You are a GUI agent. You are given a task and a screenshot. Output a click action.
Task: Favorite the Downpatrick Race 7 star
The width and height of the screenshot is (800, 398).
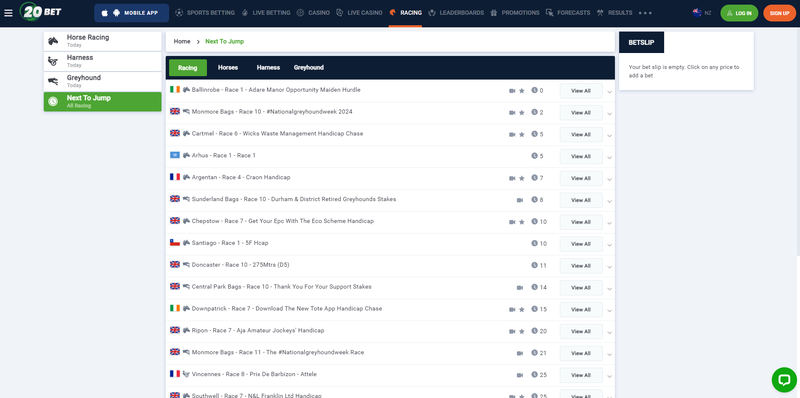tap(521, 310)
